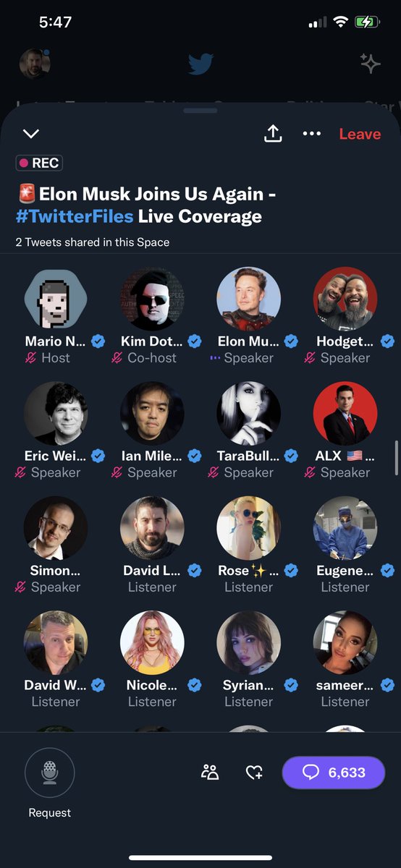The image size is (401, 868).
Task: Open the profile avatar at top left
Action: 35,64
